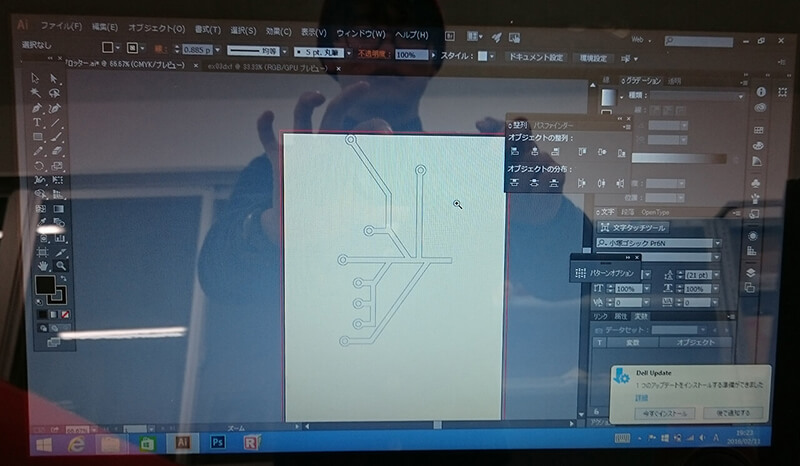800x466 pixels.
Task: Click the 詳細 link in Dell Update
Action: pos(641,398)
